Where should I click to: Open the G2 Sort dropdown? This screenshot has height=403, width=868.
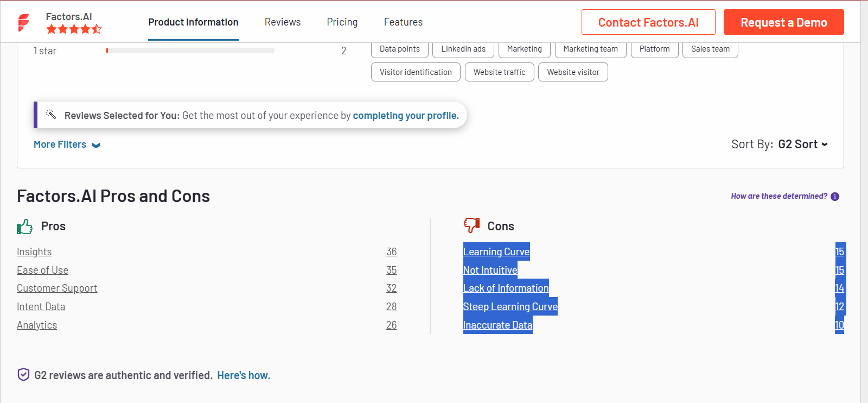(x=803, y=144)
